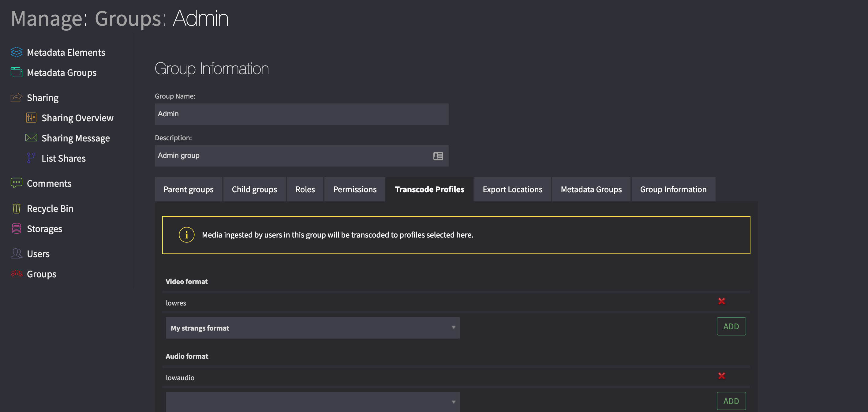Add the selected video transcode profile
Viewport: 868px width, 412px height.
(x=731, y=326)
